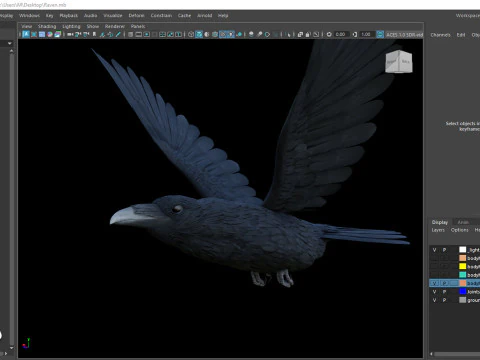Toggle the Safe Action icon
This screenshot has height=360, width=480.
(170, 34)
